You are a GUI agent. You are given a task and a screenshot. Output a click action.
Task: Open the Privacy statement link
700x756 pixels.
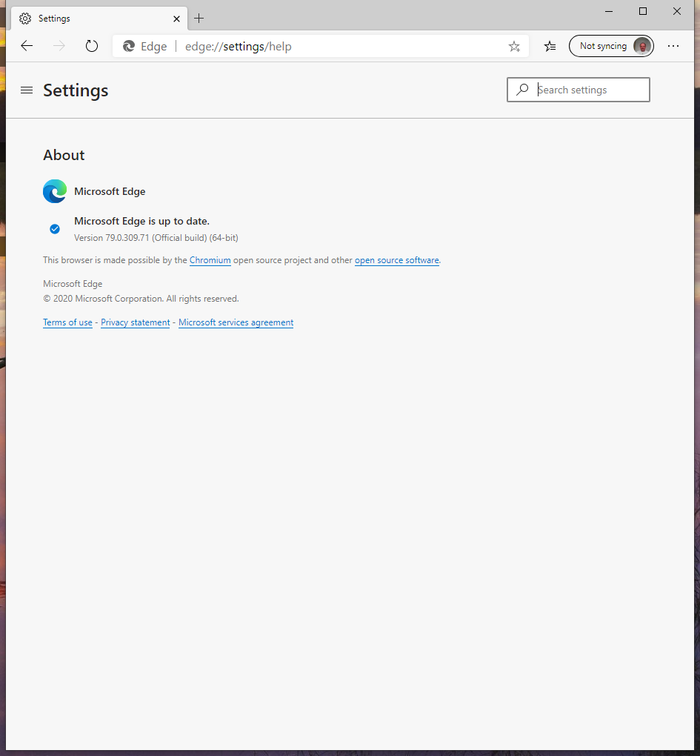coord(136,322)
